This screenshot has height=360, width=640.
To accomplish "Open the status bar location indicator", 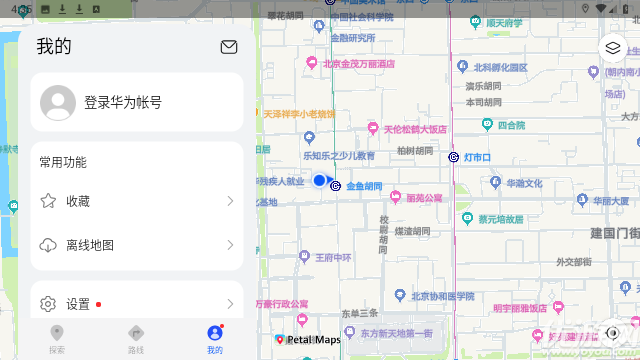I will click(x=585, y=9).
